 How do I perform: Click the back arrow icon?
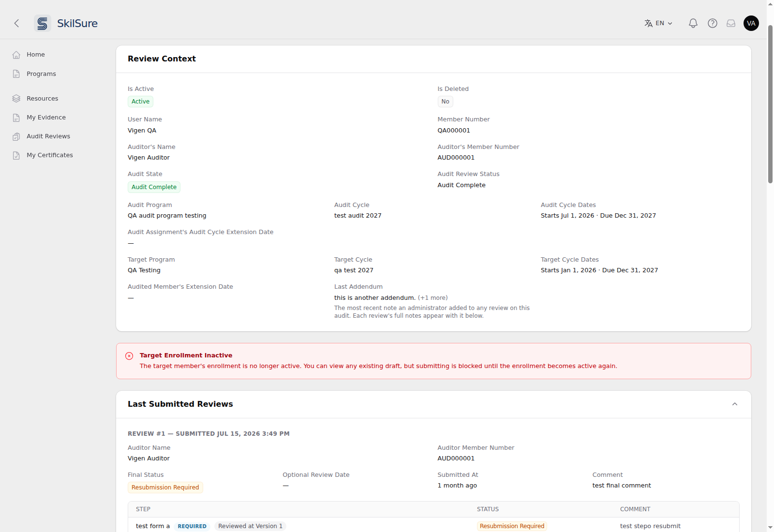tap(16, 23)
